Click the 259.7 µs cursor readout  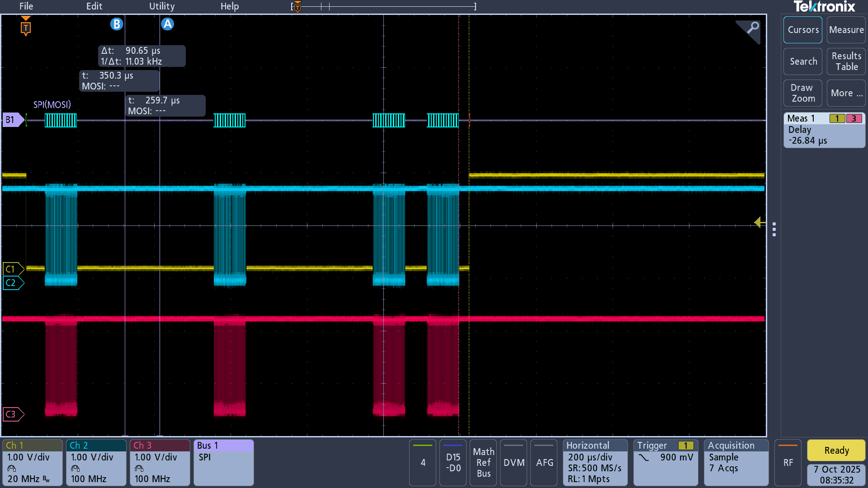[x=165, y=106]
